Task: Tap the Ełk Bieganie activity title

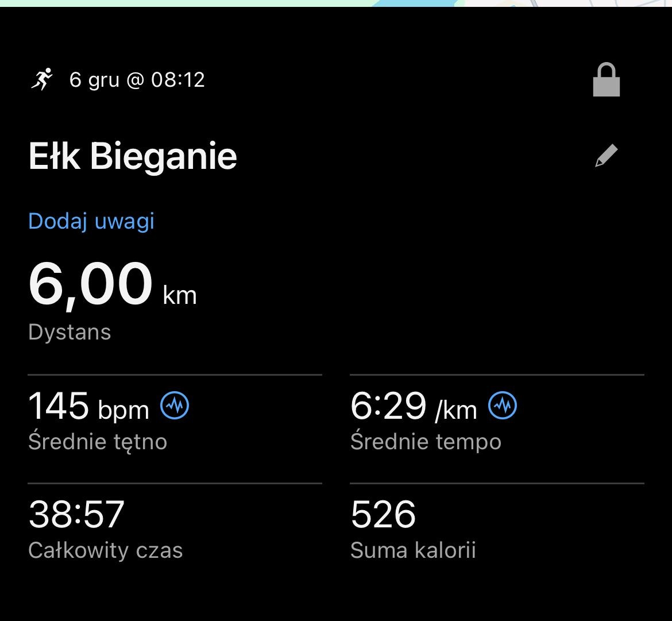Action: [x=133, y=156]
